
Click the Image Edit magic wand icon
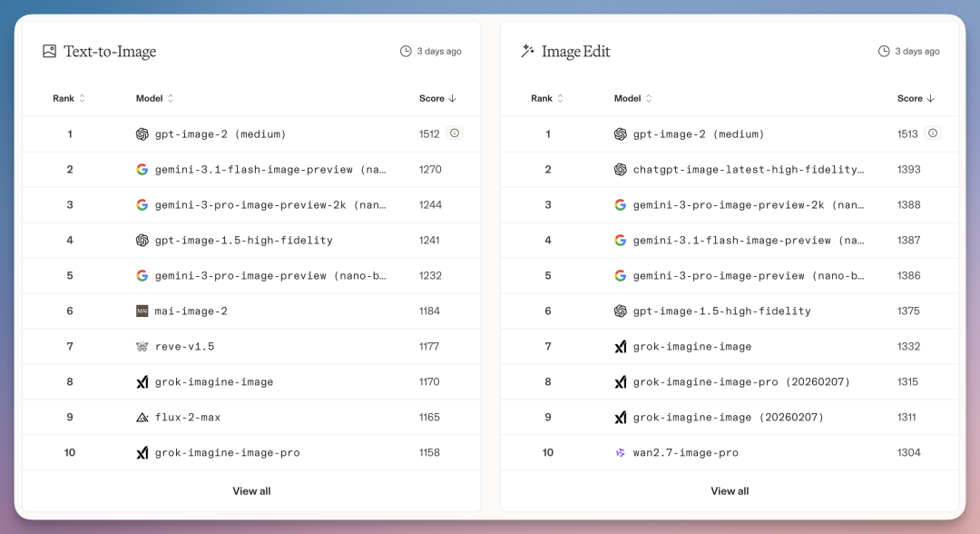point(527,52)
